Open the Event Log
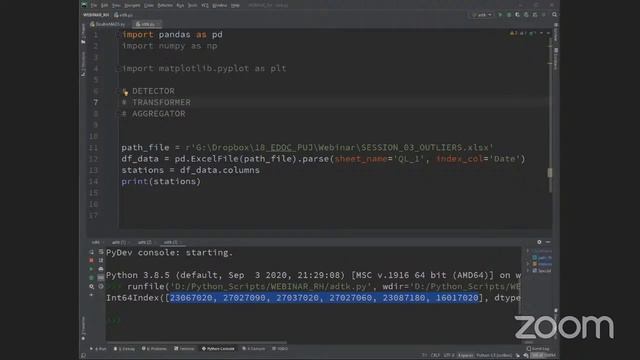Viewport: 640px width, 360px height. (x=538, y=349)
